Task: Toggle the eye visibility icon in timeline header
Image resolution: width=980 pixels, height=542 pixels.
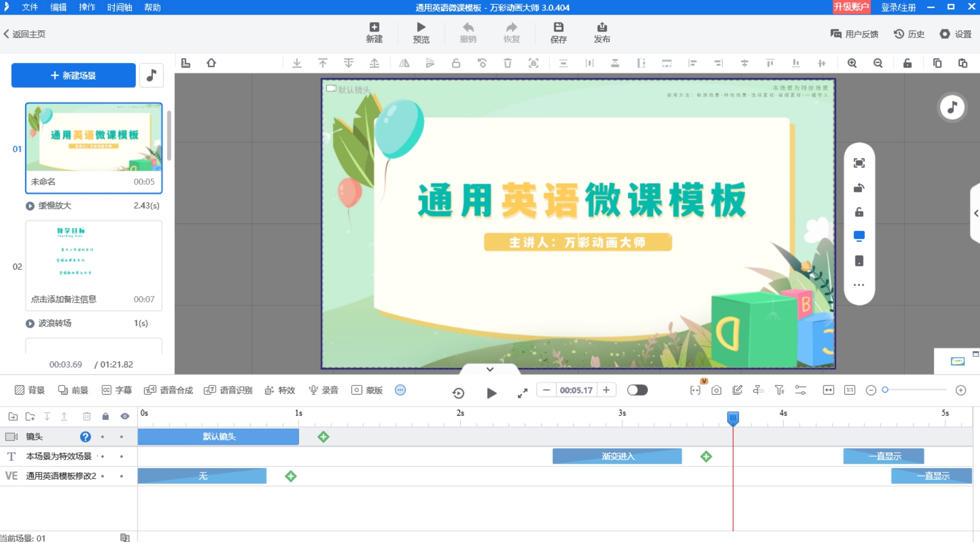Action: (x=125, y=416)
